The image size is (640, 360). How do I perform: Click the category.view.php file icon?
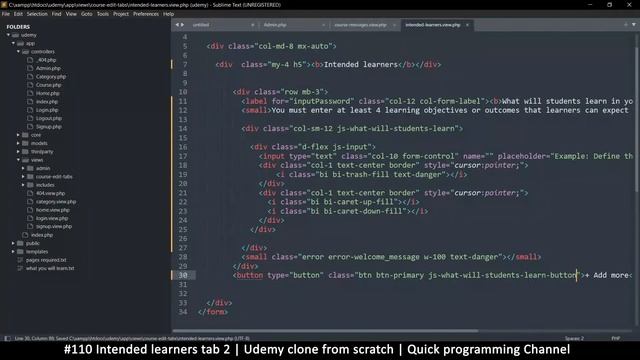30,202
